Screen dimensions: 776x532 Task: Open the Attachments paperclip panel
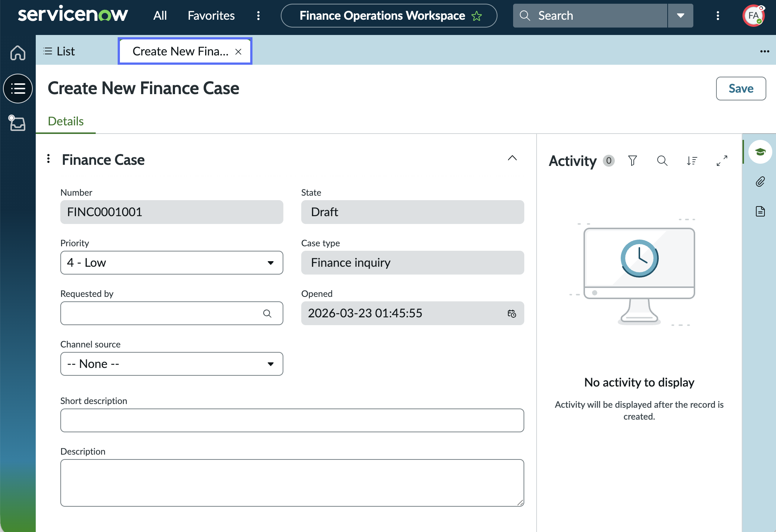pos(760,182)
